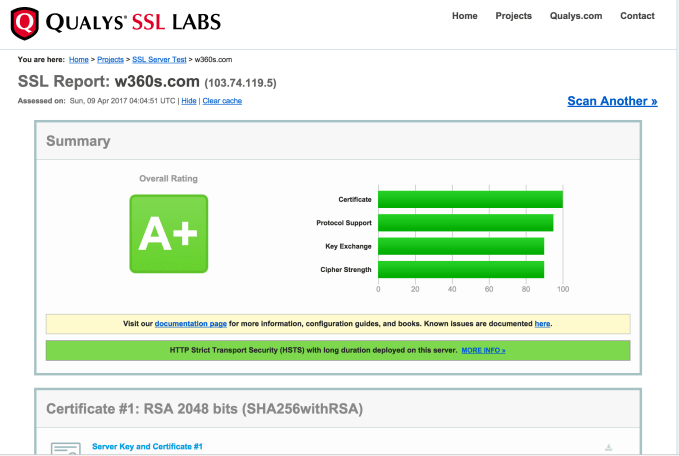Click the 'Key Exchange' chart label
679x456 pixels.
click(x=349, y=246)
